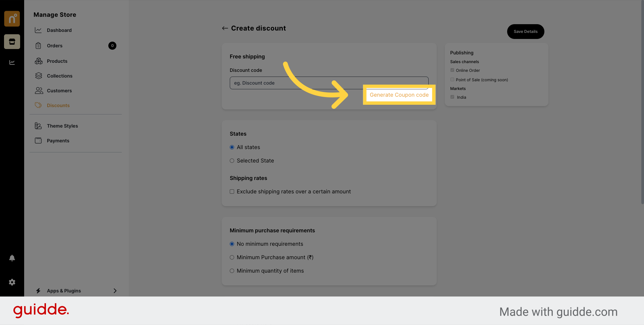Click the orange app logo icon
This screenshot has height=325, width=644.
12,18
